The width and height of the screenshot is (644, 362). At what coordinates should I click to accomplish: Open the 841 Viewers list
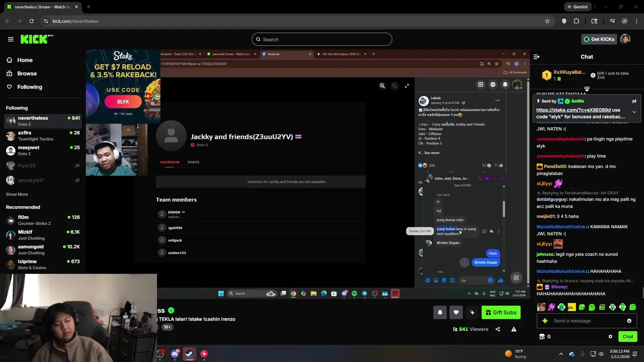point(470,329)
